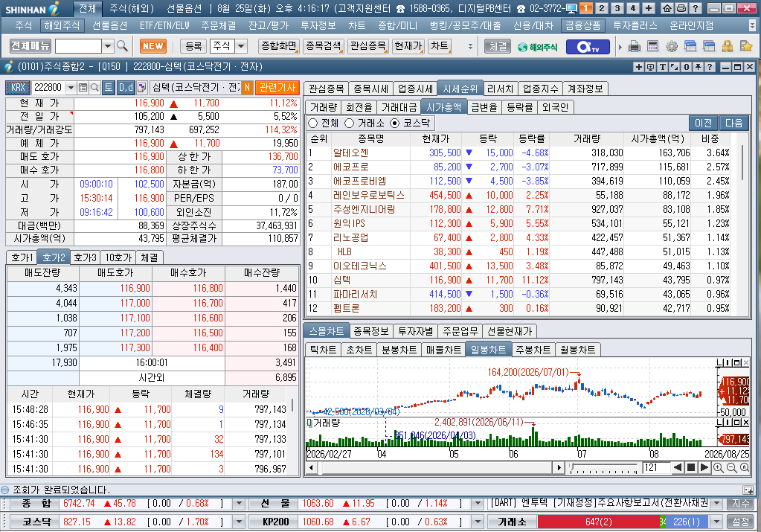Screen dimensions: 761x532
Task: Click the printer icon in main toolbar
Action: [x=634, y=47]
